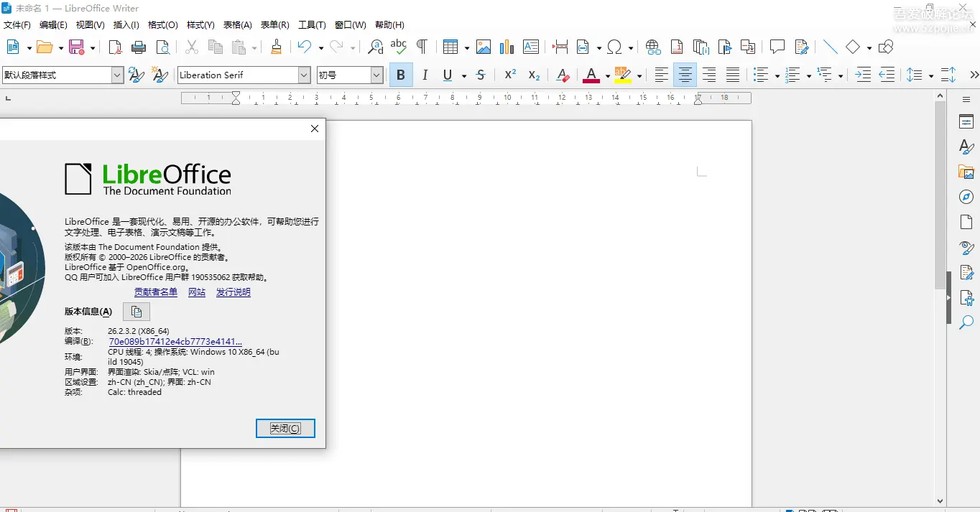Click the Increase Indent icon
The height and width of the screenshot is (512, 980).
tap(864, 75)
